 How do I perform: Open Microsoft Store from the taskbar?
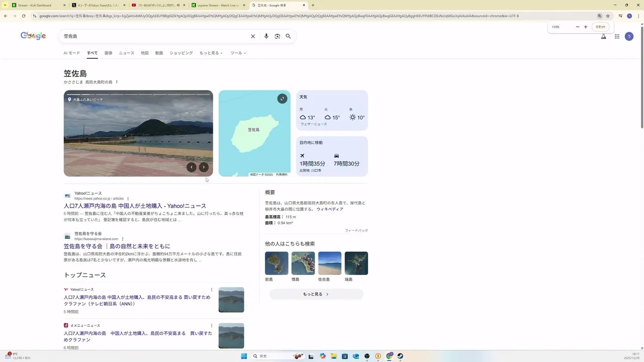point(345,356)
